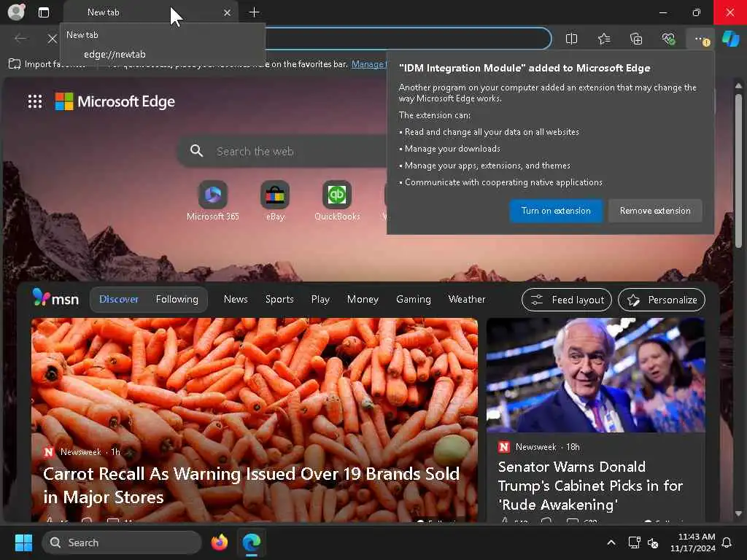Open Browser essentials heart icon

[668, 39]
